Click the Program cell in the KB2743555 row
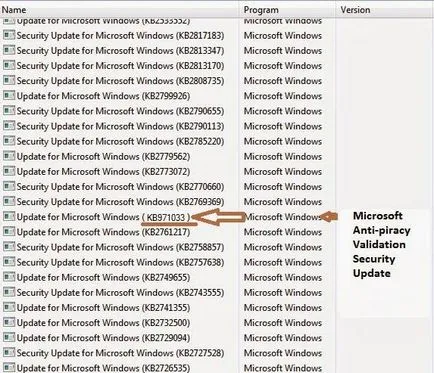This screenshot has height=373, width=434. 283,292
